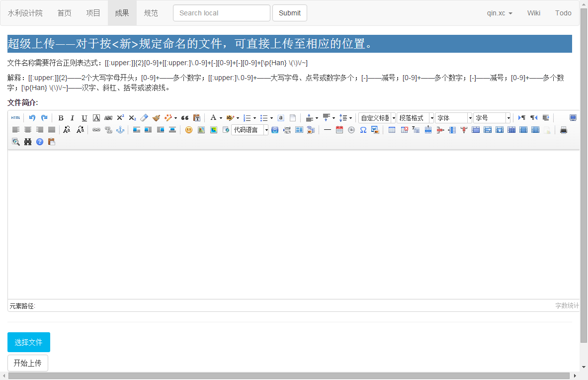Open the auto typeset wand dropdown arrow
This screenshot has width=588, height=380.
tap(175, 118)
